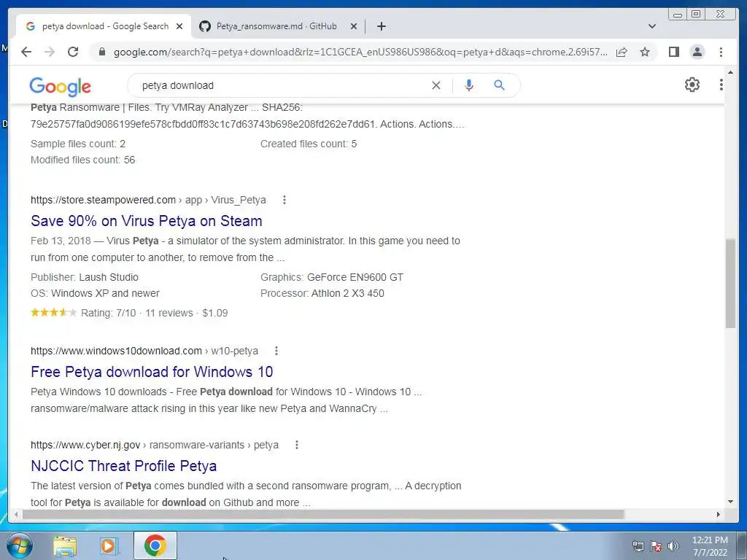Viewport: 747px width, 560px height.
Task: Click the store.steampowered.com URL breadcrumb
Action: 148,200
